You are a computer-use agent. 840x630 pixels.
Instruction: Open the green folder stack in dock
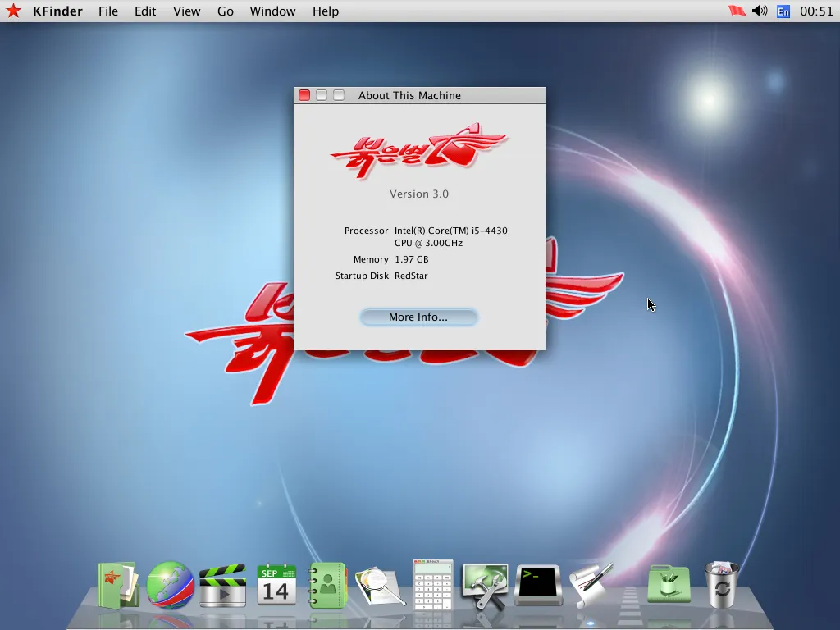[x=669, y=585]
